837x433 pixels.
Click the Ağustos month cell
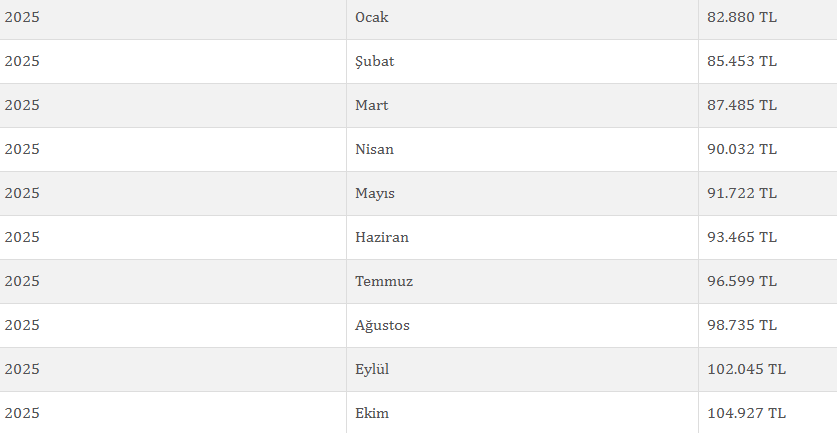[x=382, y=325]
